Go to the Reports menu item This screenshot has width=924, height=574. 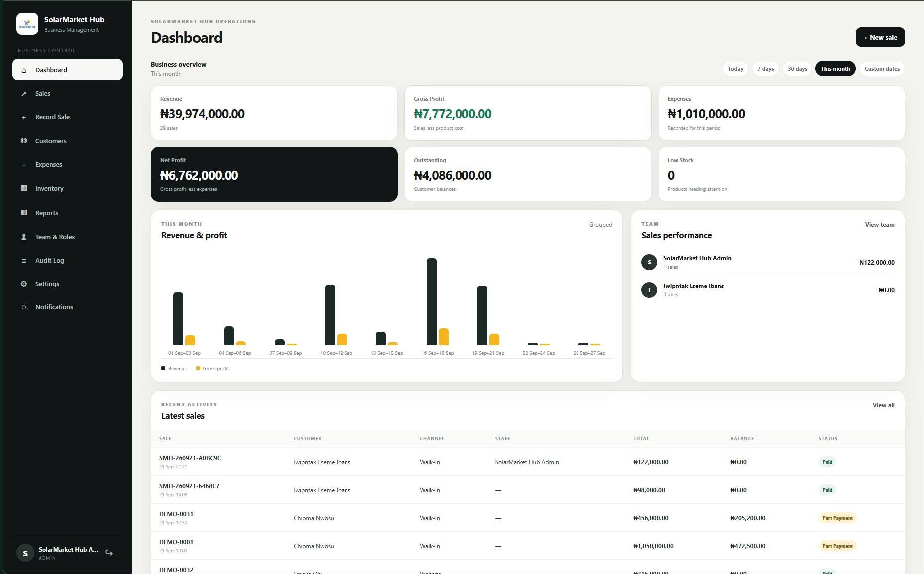(68, 213)
